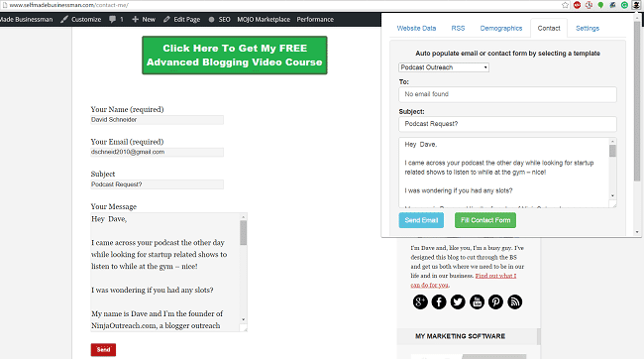
Task: Open YouTube social icon
Action: [x=477, y=301]
